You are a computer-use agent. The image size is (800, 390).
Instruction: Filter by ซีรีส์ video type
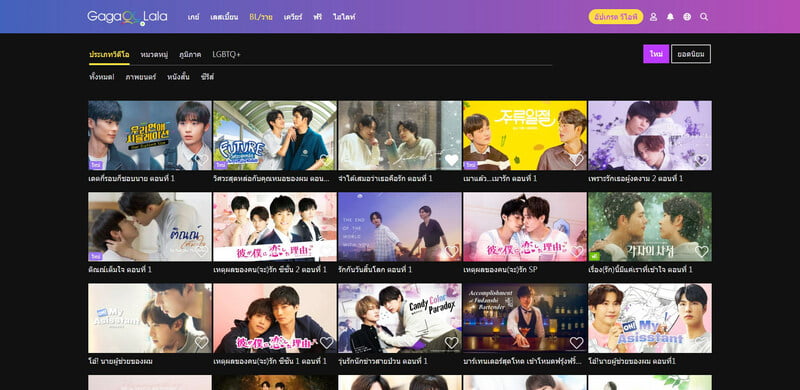207,77
